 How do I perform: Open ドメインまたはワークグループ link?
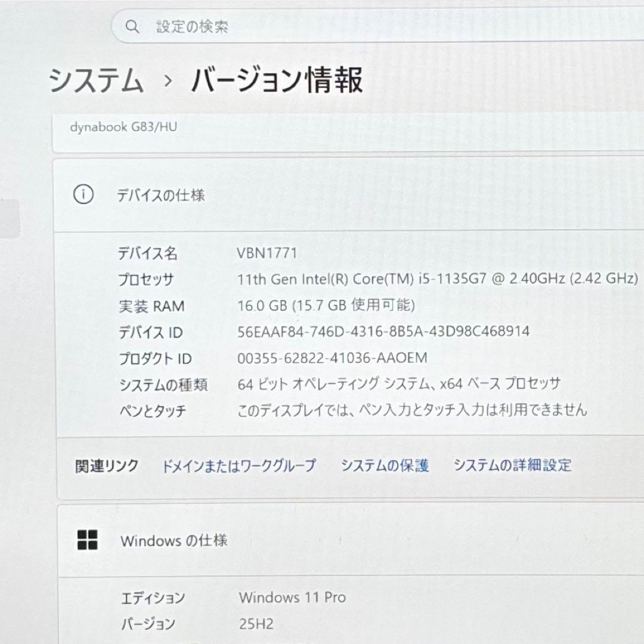pyautogui.click(x=240, y=466)
